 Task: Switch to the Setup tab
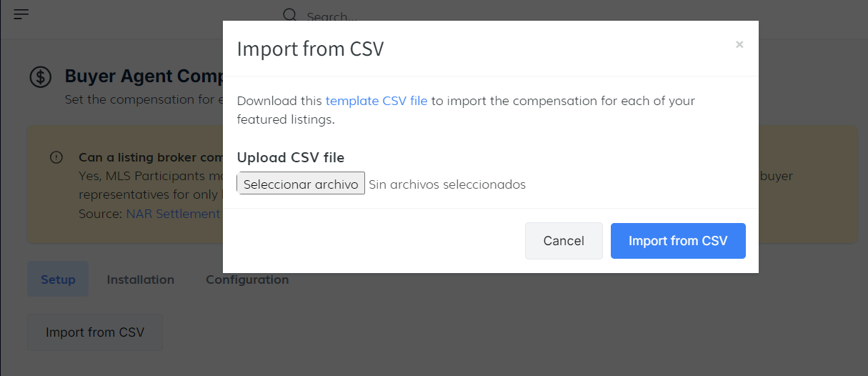coord(58,279)
